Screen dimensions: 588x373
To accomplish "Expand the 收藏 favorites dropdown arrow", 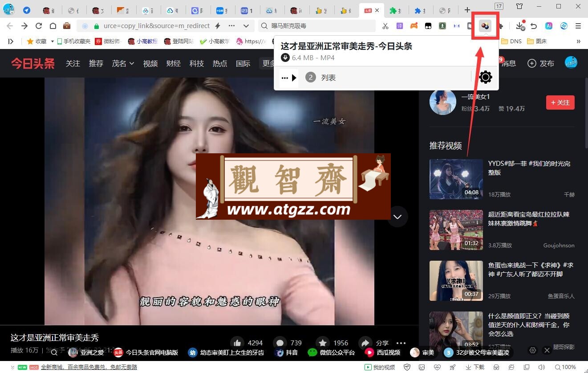I will pos(53,41).
